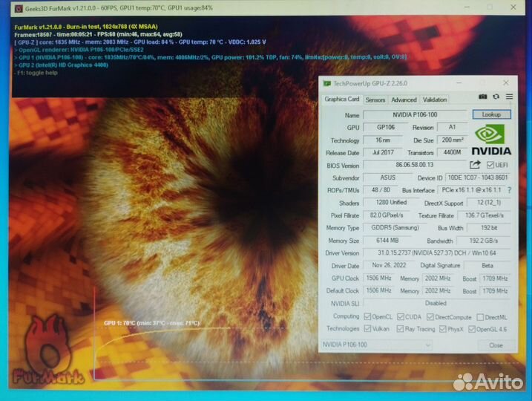532x401 pixels.
Task: Click the GPU-Z title bar app icon
Action: pos(327,83)
